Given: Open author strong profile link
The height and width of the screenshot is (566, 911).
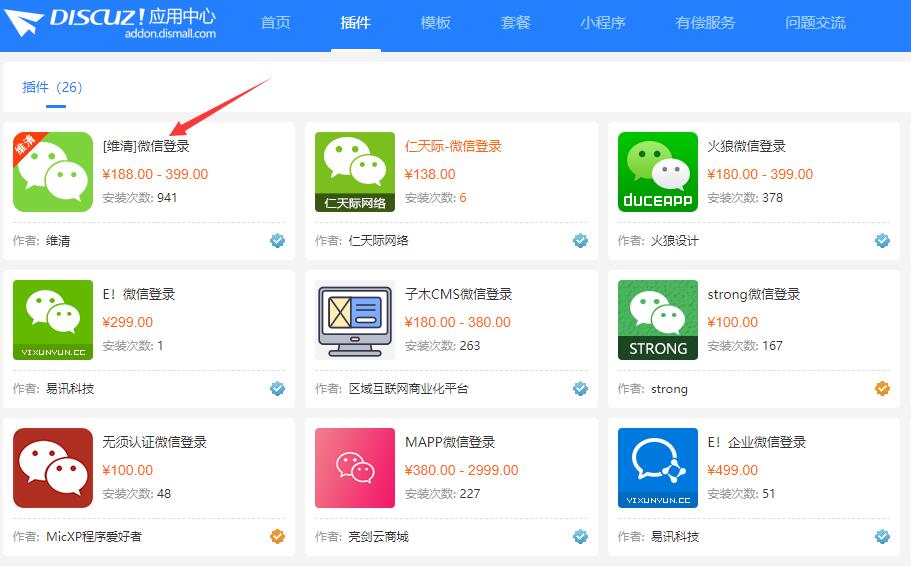Looking at the screenshot, I should tap(669, 389).
